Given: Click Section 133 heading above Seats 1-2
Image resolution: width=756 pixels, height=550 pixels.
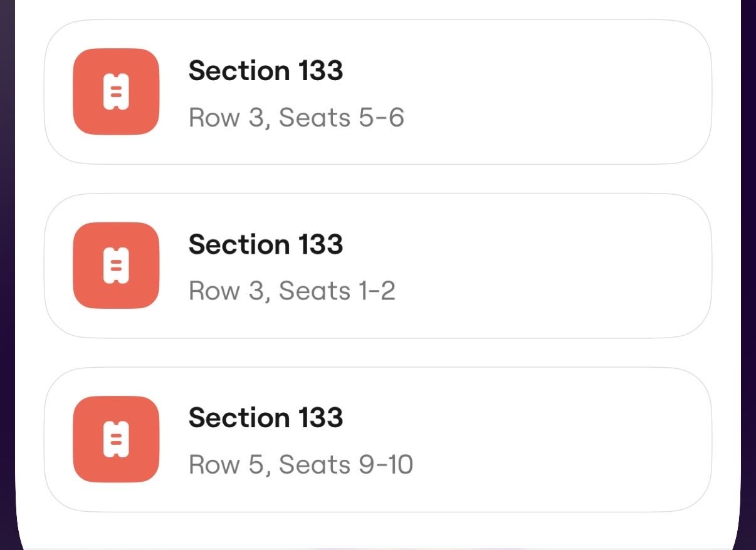Looking at the screenshot, I should pyautogui.click(x=266, y=244).
